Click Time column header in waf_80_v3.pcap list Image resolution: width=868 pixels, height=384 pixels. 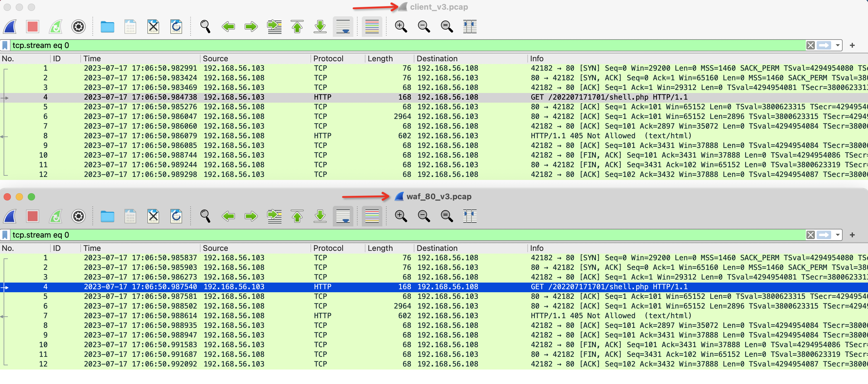(92, 248)
